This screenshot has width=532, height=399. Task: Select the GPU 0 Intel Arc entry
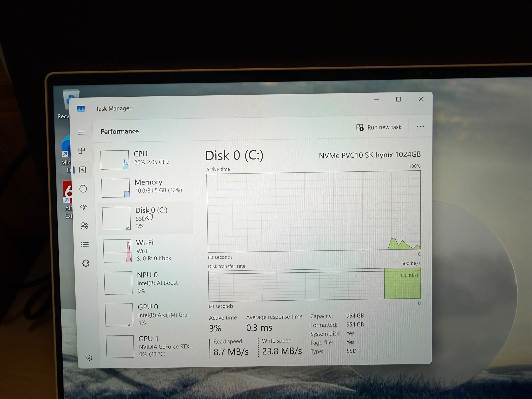[x=149, y=315]
